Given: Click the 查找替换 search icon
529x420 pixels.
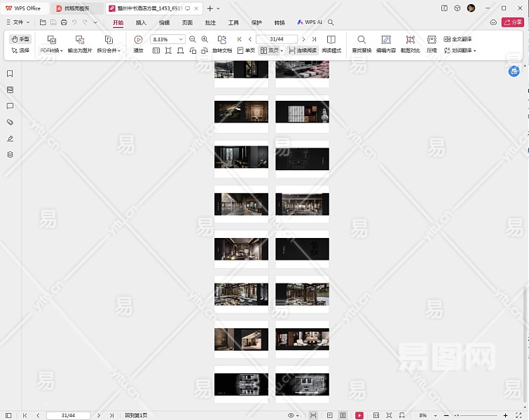Looking at the screenshot, I should pos(362,40).
